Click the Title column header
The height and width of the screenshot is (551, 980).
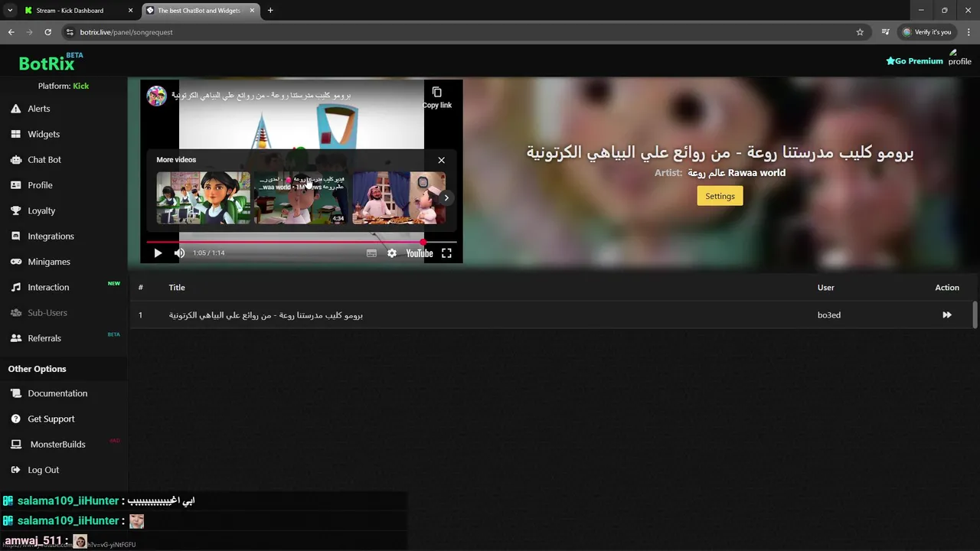coord(177,287)
